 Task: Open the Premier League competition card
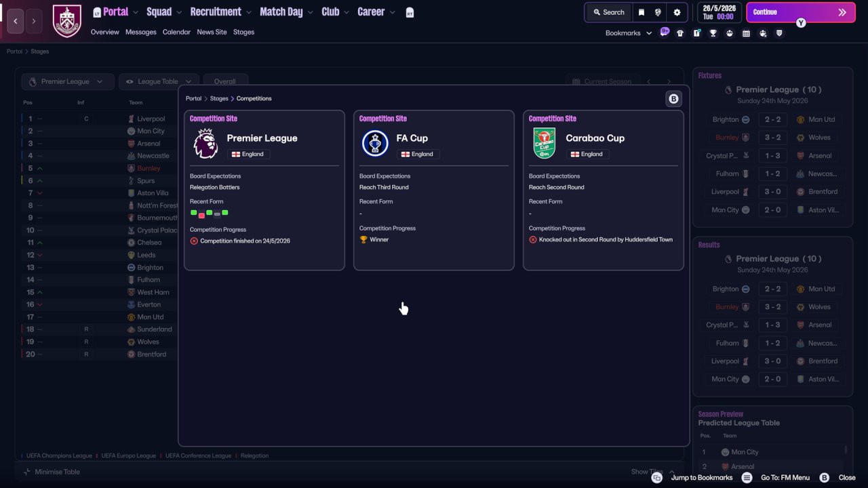[x=264, y=190]
